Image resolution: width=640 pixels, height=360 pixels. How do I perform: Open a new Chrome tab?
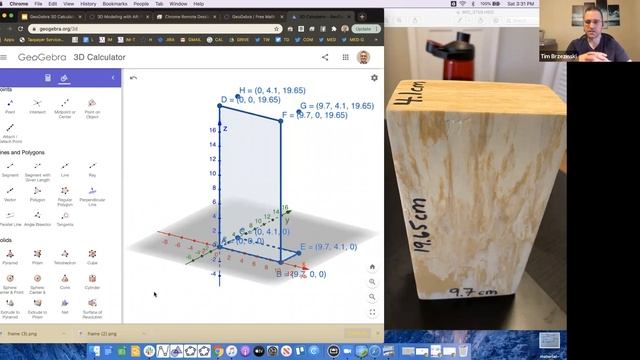tap(362, 17)
